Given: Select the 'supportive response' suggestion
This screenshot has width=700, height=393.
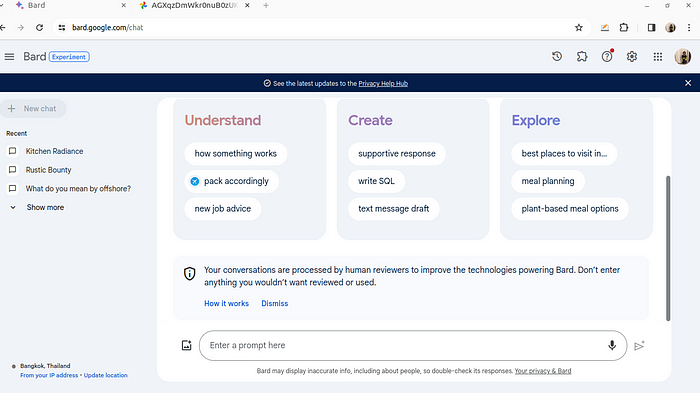Looking at the screenshot, I should (x=397, y=154).
